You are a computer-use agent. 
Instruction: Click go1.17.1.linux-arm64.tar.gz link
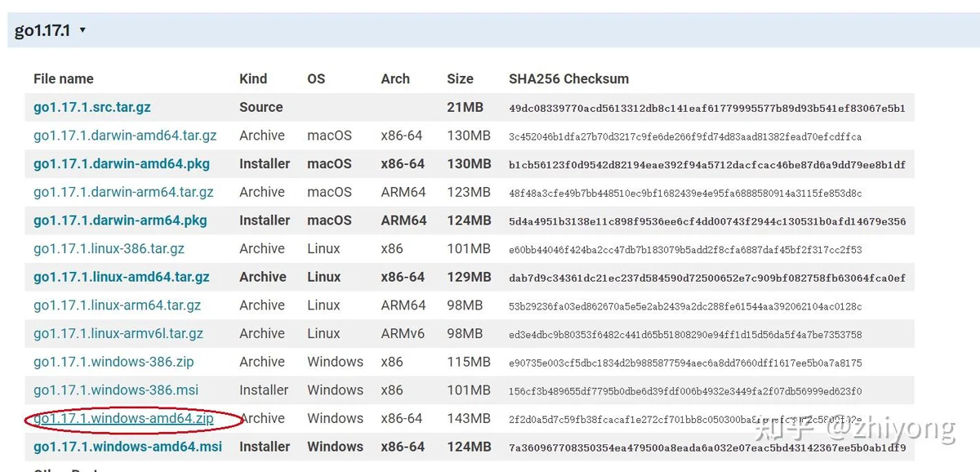point(117,305)
